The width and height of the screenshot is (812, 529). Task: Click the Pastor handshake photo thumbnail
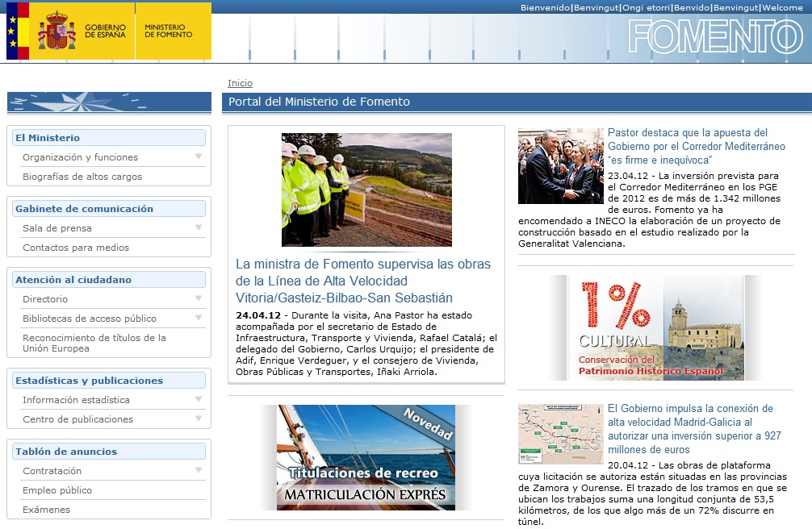[x=560, y=166]
